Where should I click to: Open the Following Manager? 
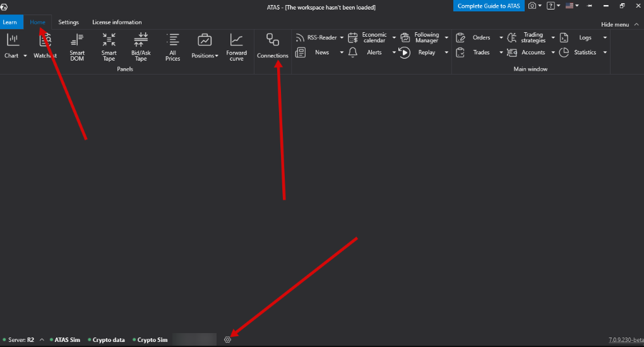420,37
